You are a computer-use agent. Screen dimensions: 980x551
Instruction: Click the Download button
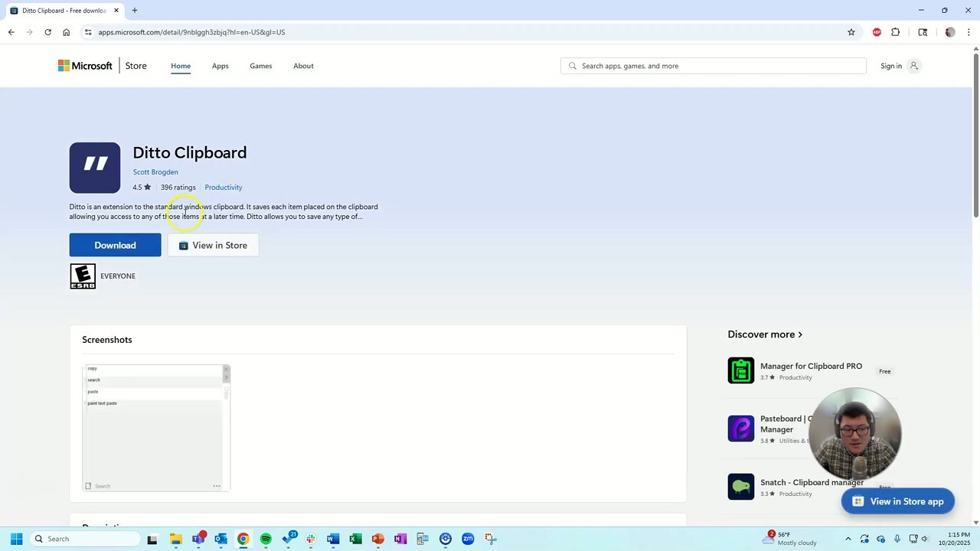coord(115,245)
